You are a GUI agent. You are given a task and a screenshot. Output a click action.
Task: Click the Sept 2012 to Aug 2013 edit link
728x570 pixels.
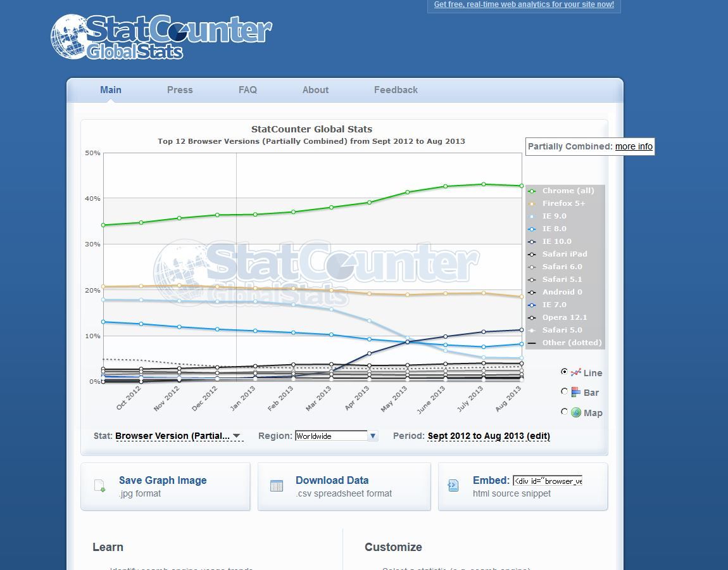point(489,436)
